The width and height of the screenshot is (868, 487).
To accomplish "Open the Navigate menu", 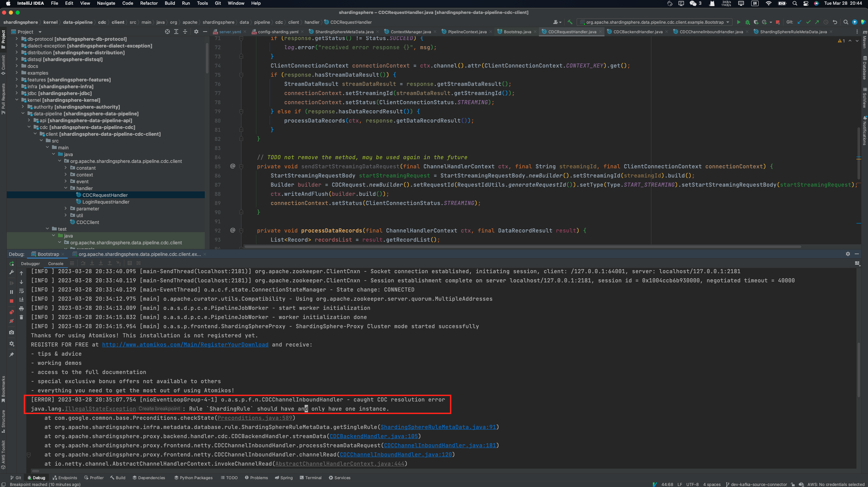I will (106, 3).
